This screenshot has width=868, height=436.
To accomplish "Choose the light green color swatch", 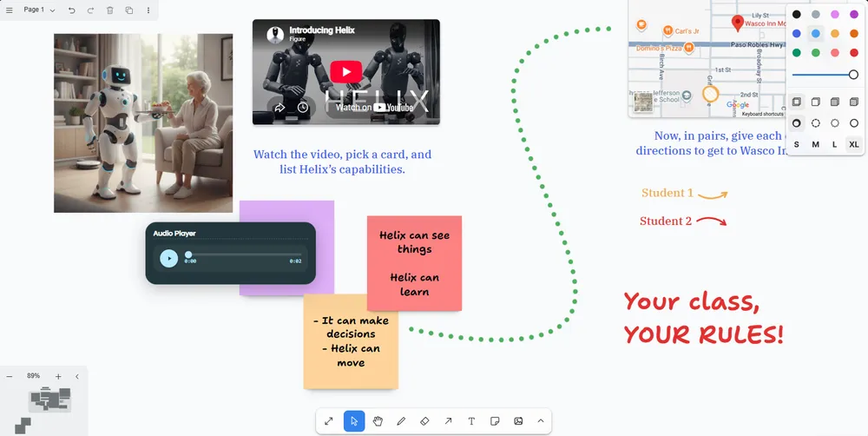I will coord(815,53).
